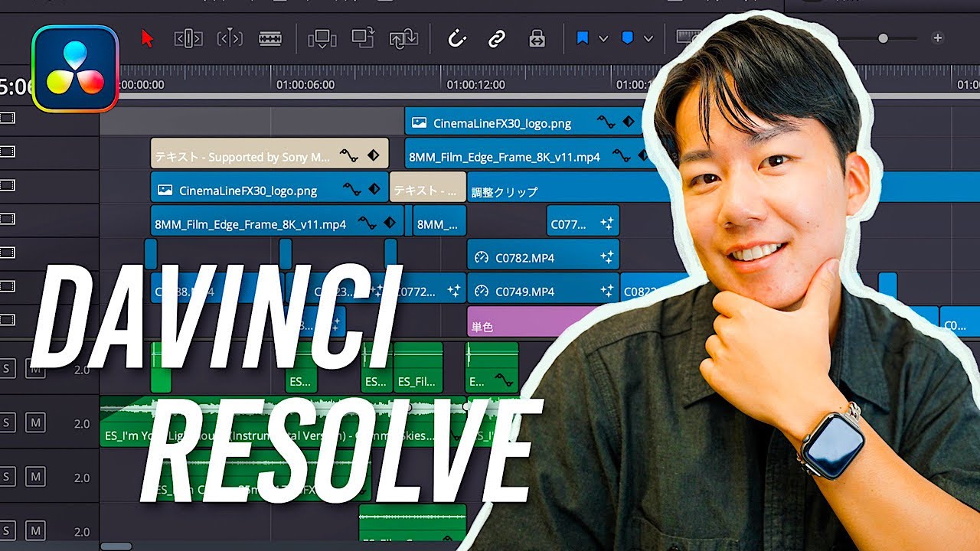Select 8MM_Film_Edge_Frame clip preceding the short 8MM_... clip
Image resolution: width=980 pixels, height=551 pixels.
277,221
